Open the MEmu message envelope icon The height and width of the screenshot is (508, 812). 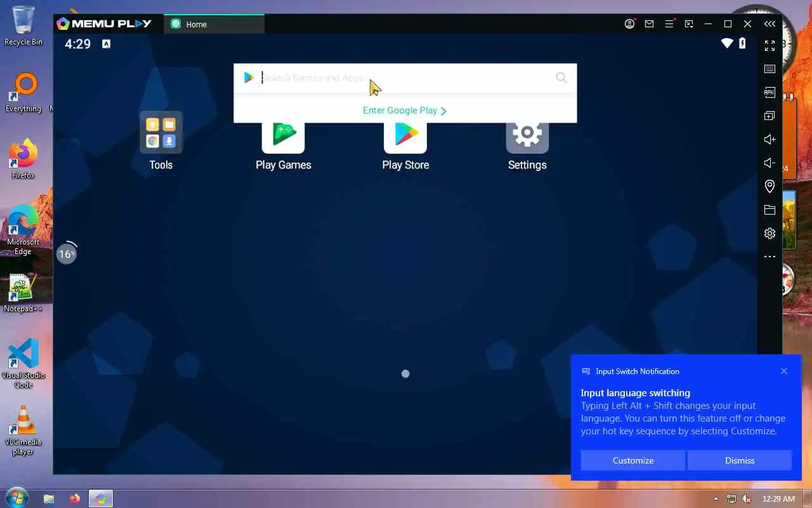(649, 24)
